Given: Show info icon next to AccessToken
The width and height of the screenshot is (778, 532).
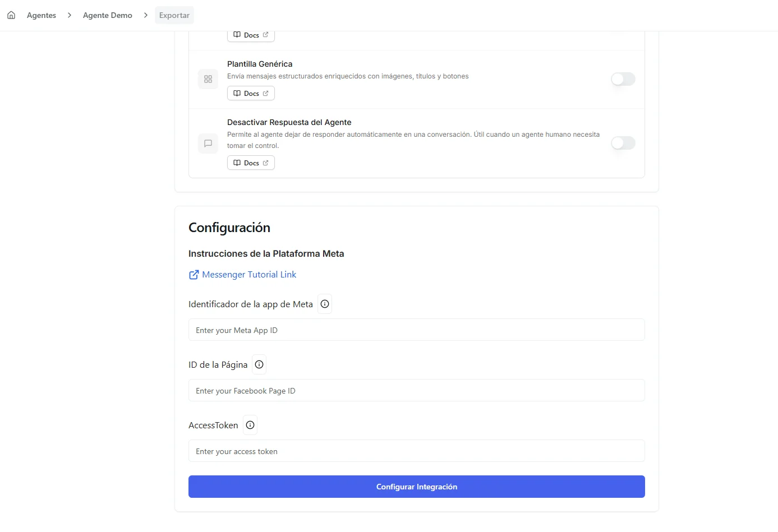Looking at the screenshot, I should coord(250,425).
